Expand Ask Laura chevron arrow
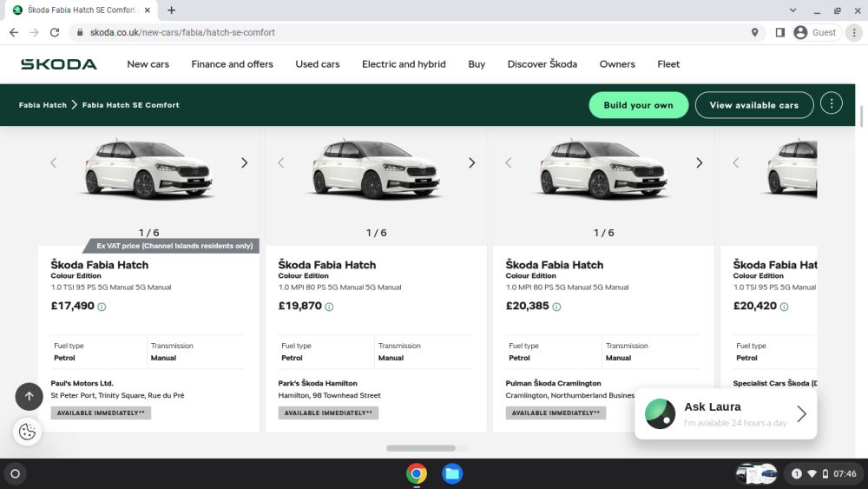This screenshot has width=868, height=489. [x=801, y=413]
